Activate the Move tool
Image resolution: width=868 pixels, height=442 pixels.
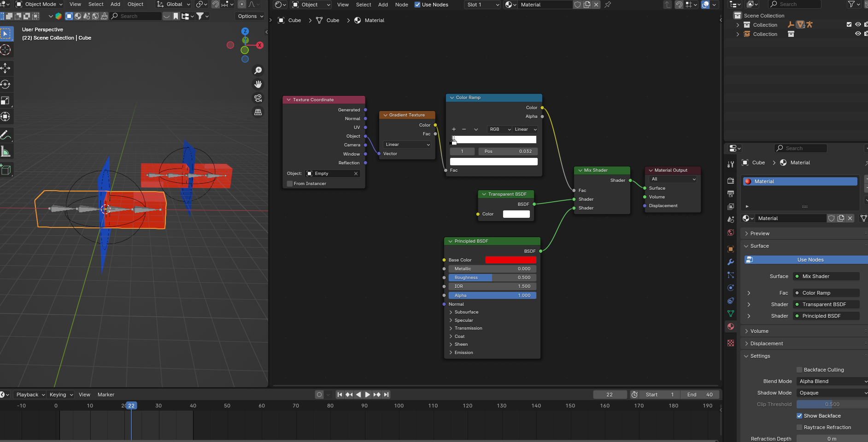coord(6,68)
